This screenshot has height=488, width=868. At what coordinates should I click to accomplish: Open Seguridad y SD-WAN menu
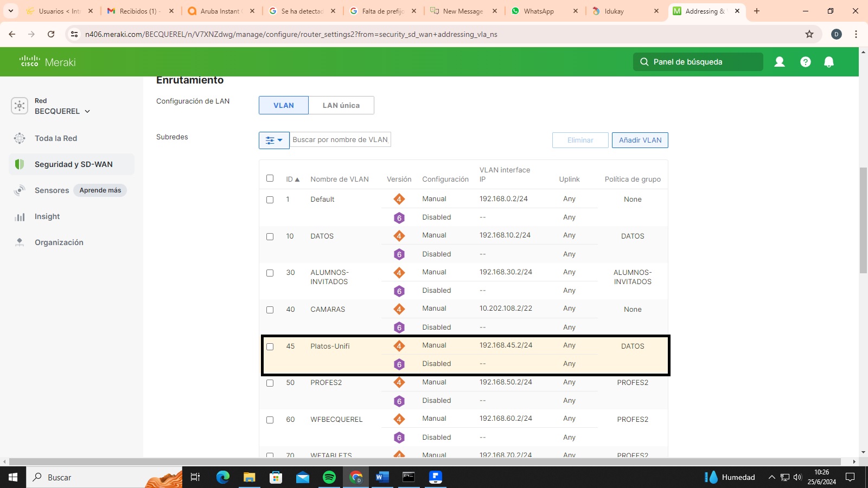click(x=73, y=164)
